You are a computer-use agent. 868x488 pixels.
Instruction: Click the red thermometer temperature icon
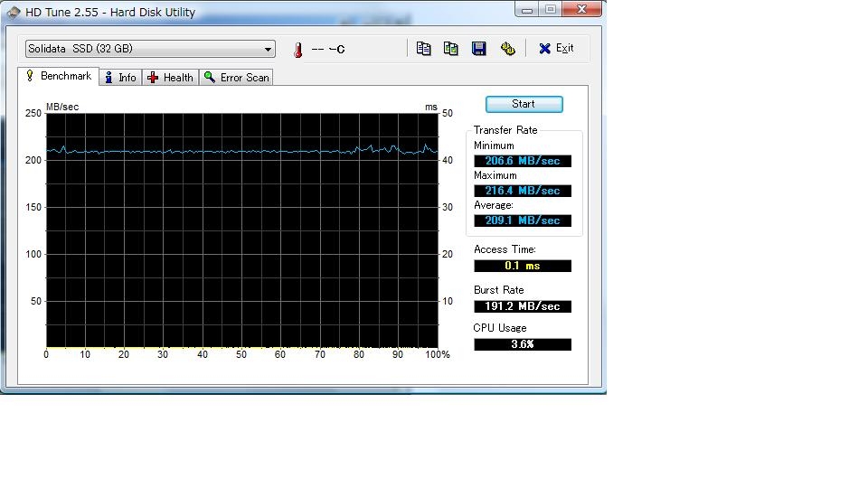[x=297, y=50]
